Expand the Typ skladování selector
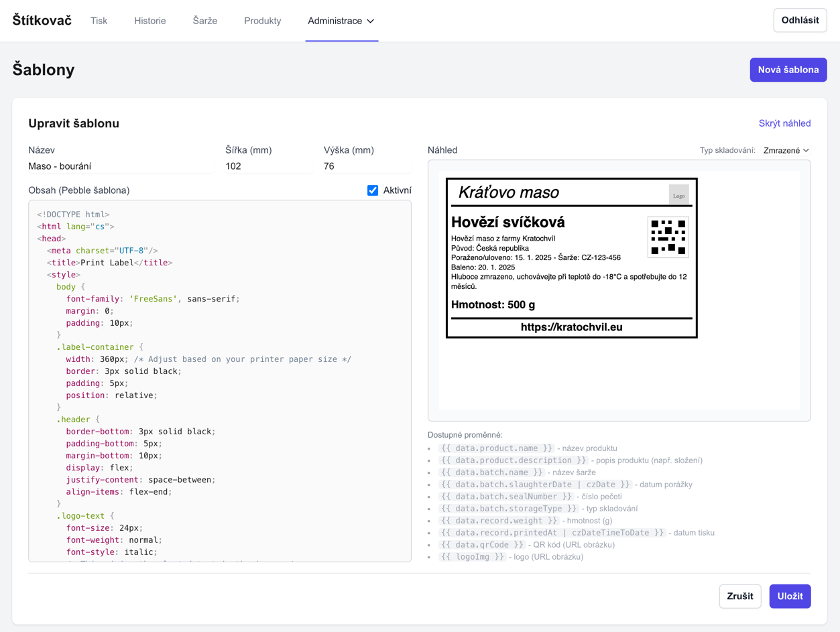Screen dimensions: 840x632 [x=786, y=151]
